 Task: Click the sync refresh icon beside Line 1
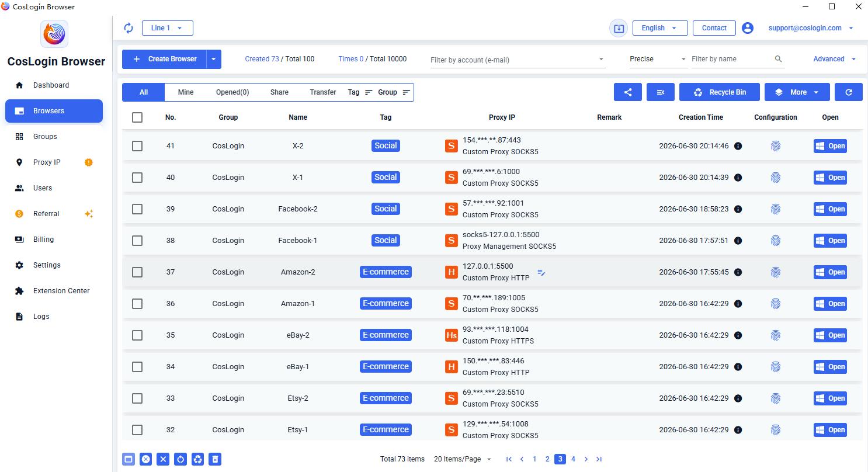click(x=129, y=28)
